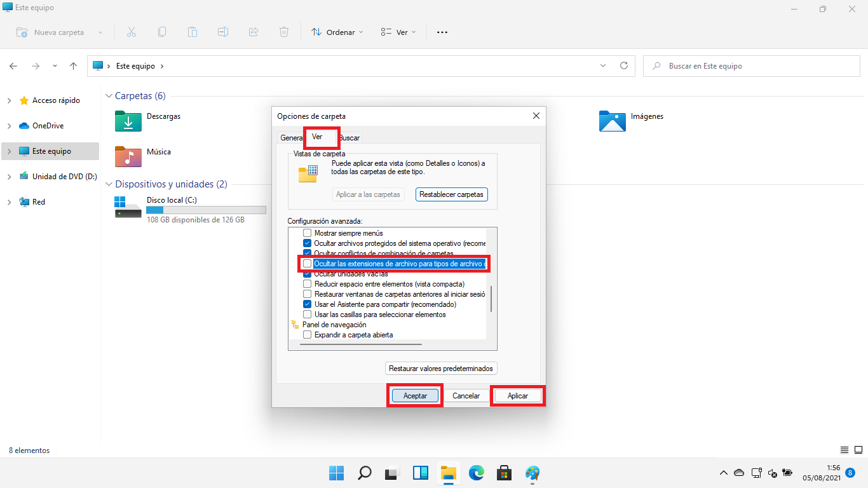Click the Copy icon in the toolbar
This screenshot has width=868, height=488.
tap(162, 32)
